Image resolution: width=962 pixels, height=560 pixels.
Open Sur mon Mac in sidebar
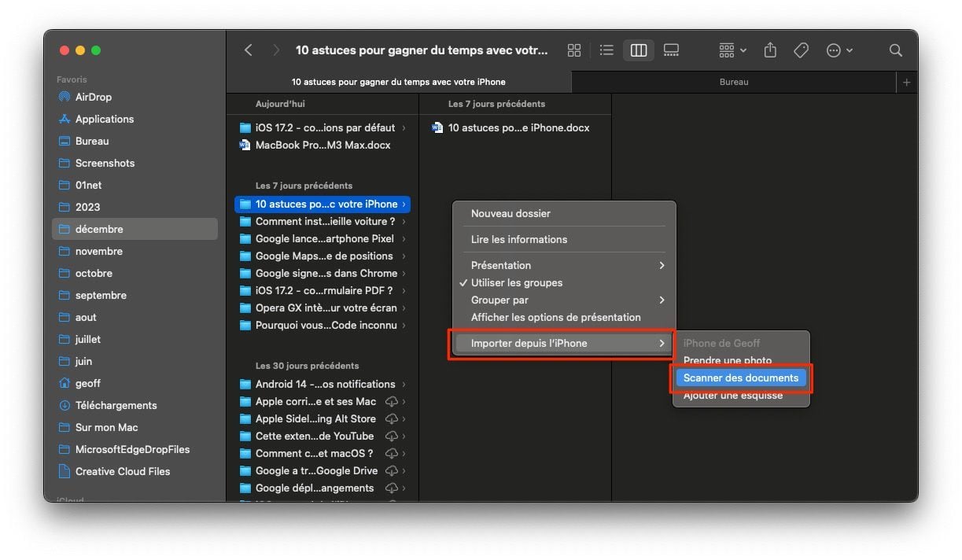click(135, 427)
